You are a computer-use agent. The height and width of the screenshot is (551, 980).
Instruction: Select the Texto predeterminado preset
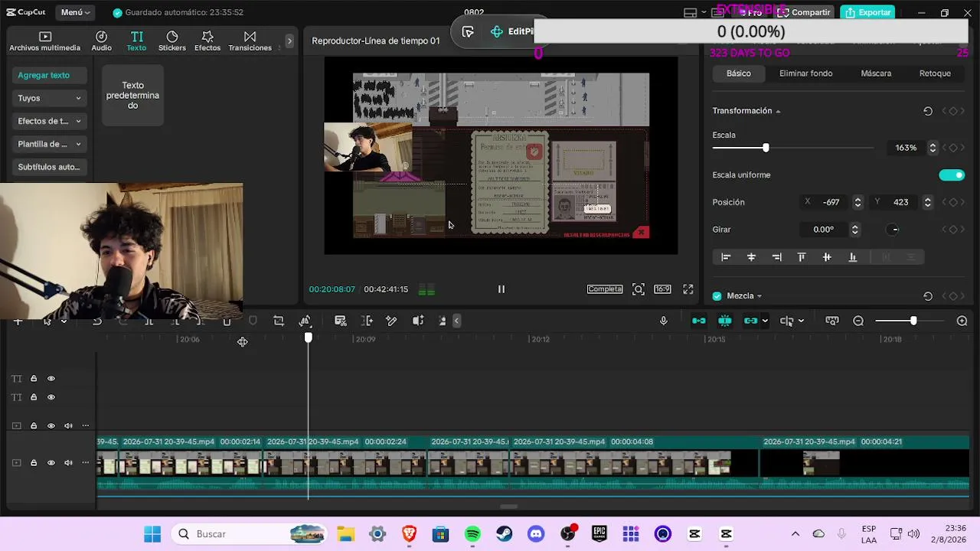(x=132, y=96)
